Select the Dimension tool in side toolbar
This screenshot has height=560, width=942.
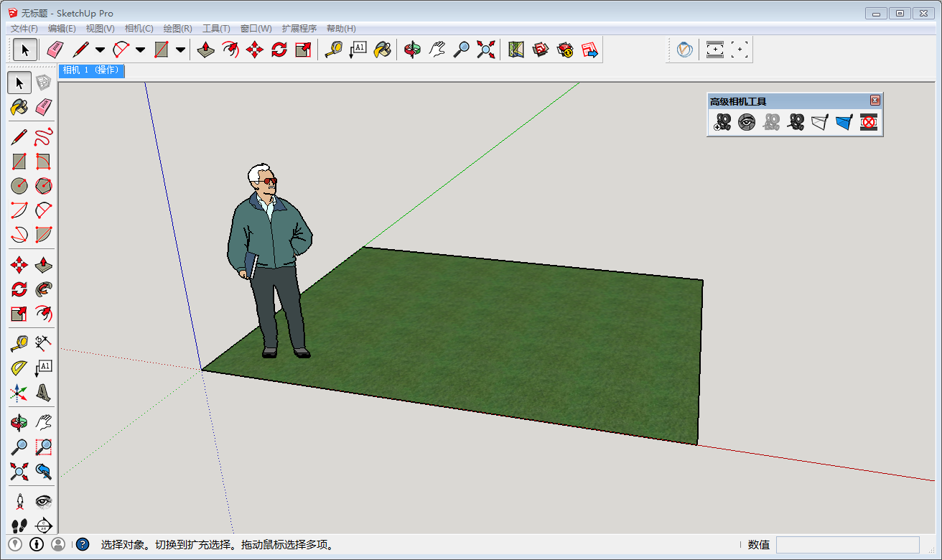44,343
